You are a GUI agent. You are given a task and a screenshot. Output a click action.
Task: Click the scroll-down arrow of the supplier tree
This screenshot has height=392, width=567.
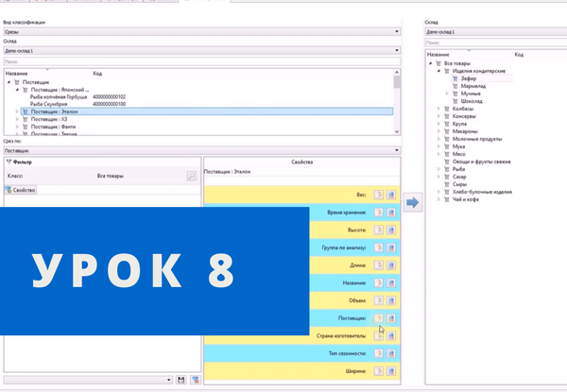[397, 132]
